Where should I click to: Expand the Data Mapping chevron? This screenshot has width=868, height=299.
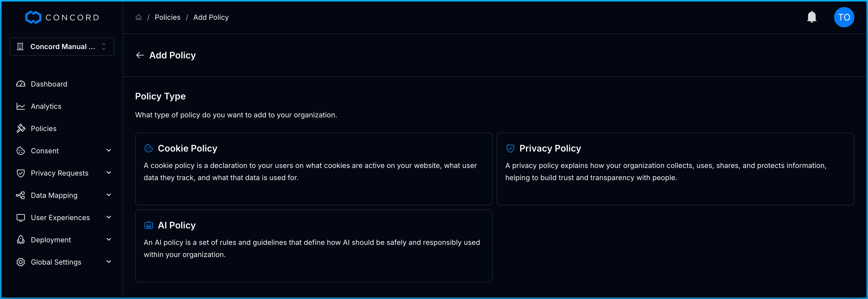[x=108, y=195]
